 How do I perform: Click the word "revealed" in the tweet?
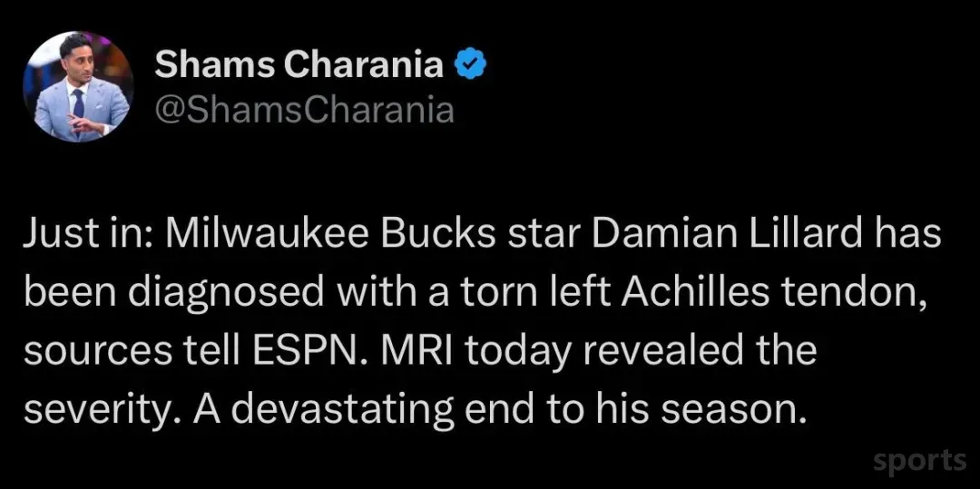[653, 352]
